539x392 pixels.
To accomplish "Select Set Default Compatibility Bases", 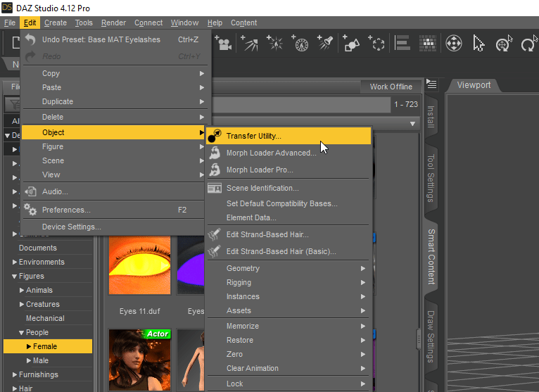I will 282,203.
